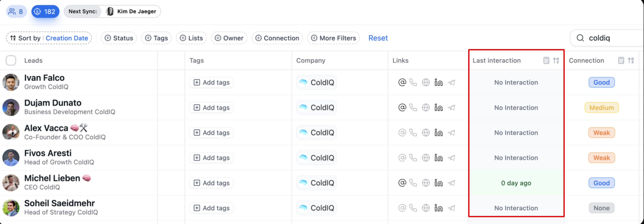Open the Next Sync Kim De Jaeger selector
The width and height of the screenshot is (644, 224).
pos(112,12)
